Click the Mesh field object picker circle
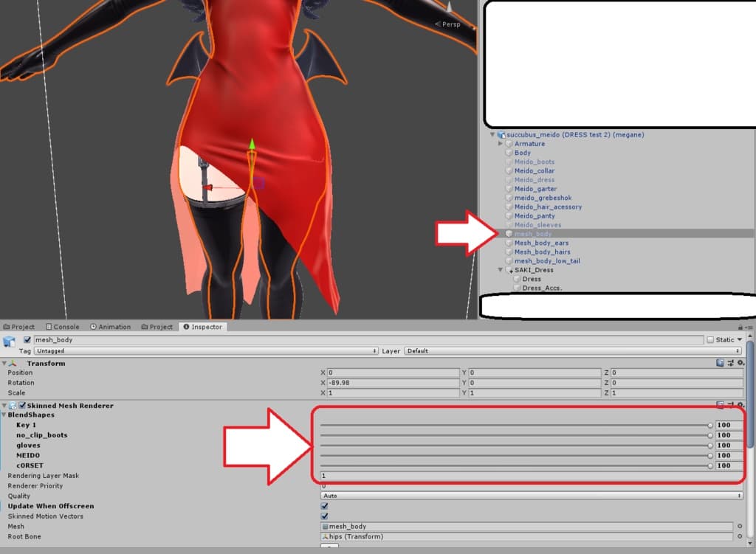The height and width of the screenshot is (554, 756). click(740, 527)
